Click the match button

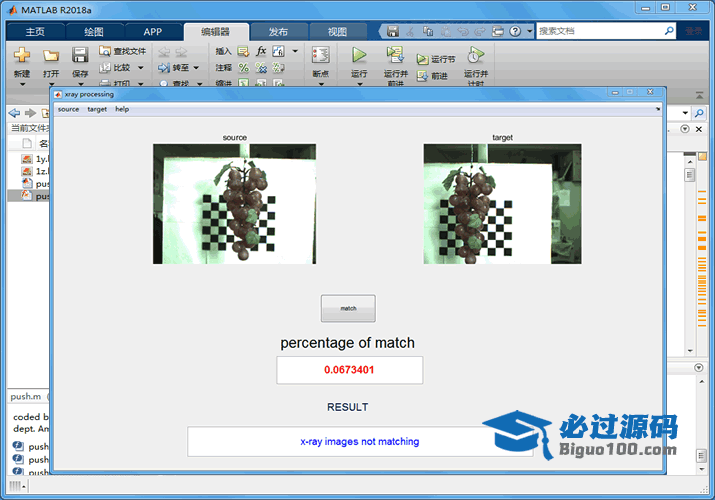pos(348,309)
